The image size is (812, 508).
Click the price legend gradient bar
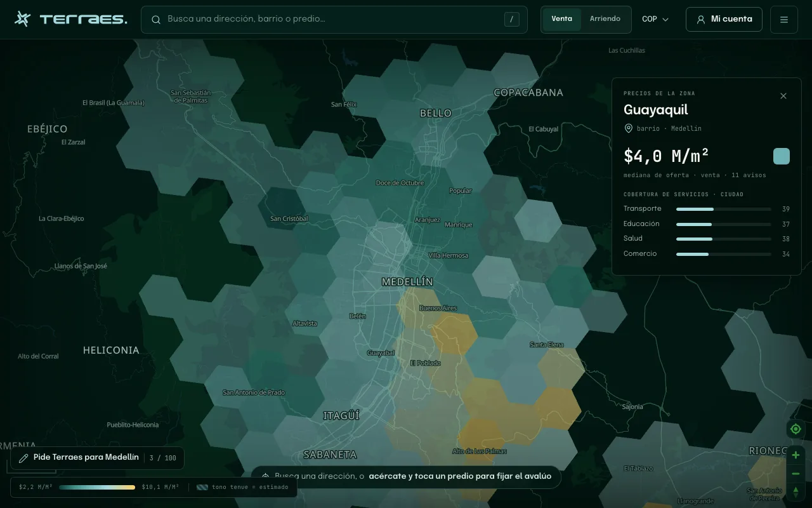click(97, 487)
